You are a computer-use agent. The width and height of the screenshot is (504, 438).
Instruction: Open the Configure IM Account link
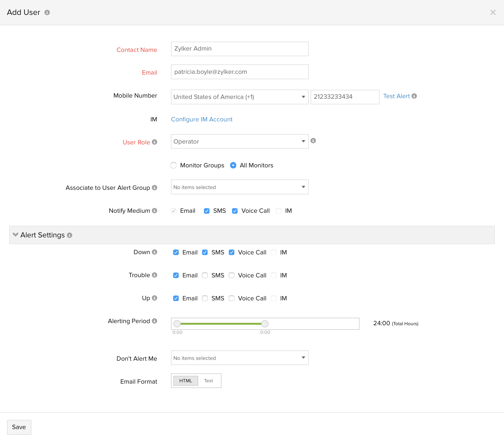pyautogui.click(x=202, y=119)
